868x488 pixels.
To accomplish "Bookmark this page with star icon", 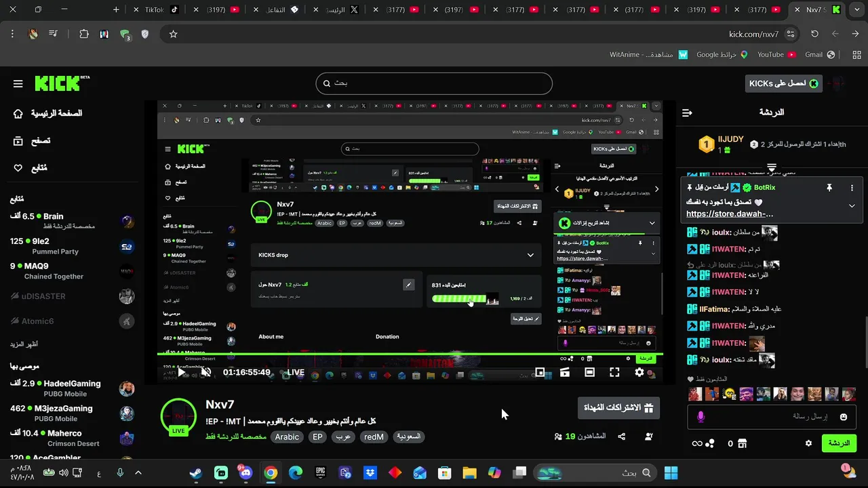I will pyautogui.click(x=173, y=34).
